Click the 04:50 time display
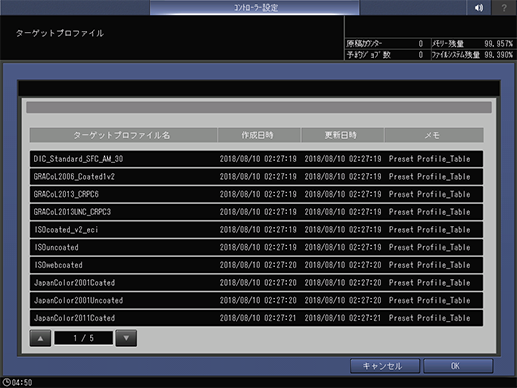Viewport: 517px width, 388px height. coord(22,382)
